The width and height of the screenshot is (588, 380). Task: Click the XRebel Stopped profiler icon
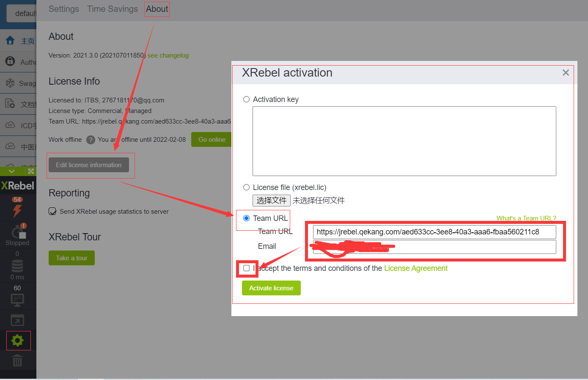[18, 232]
